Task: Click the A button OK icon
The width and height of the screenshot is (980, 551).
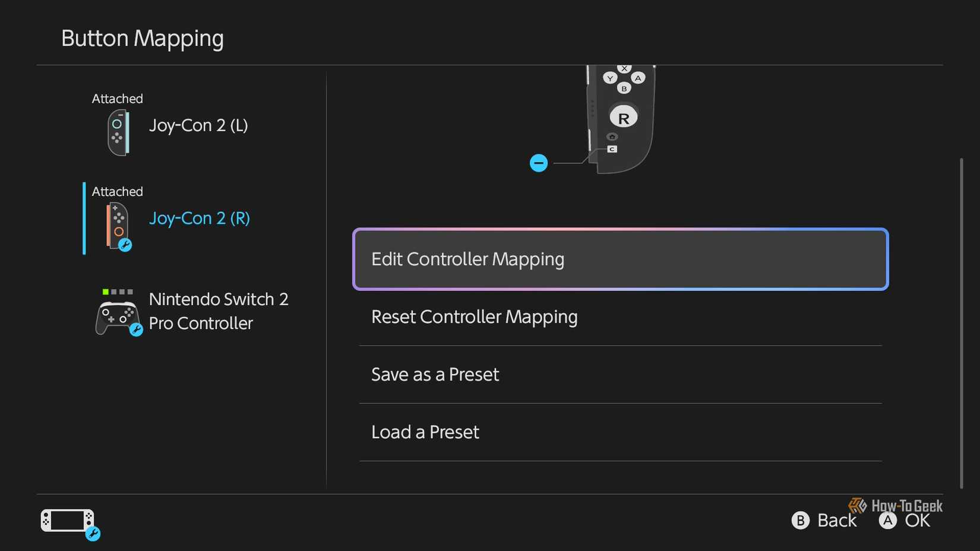Action: [887, 521]
